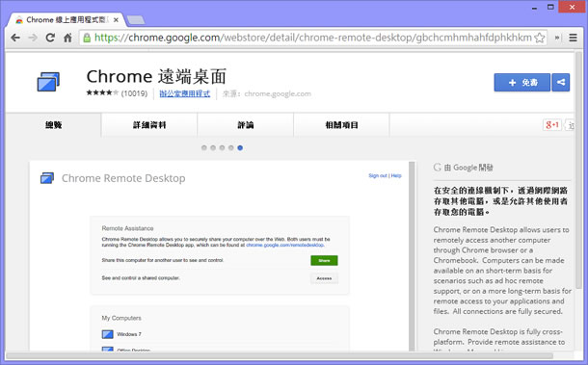Click the page vertical scrollbar
This screenshot has width=588, height=365.
click(578, 170)
